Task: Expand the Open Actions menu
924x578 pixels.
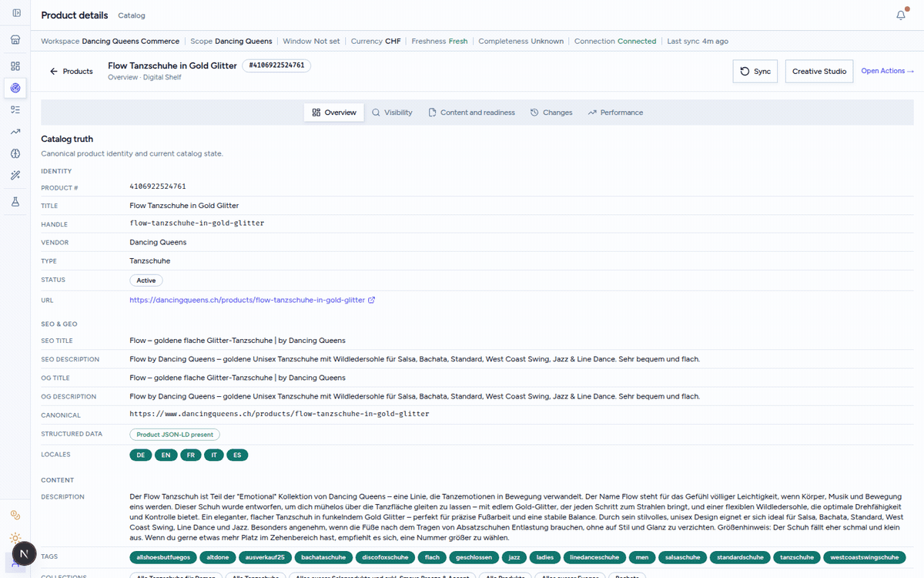Action: pos(887,71)
